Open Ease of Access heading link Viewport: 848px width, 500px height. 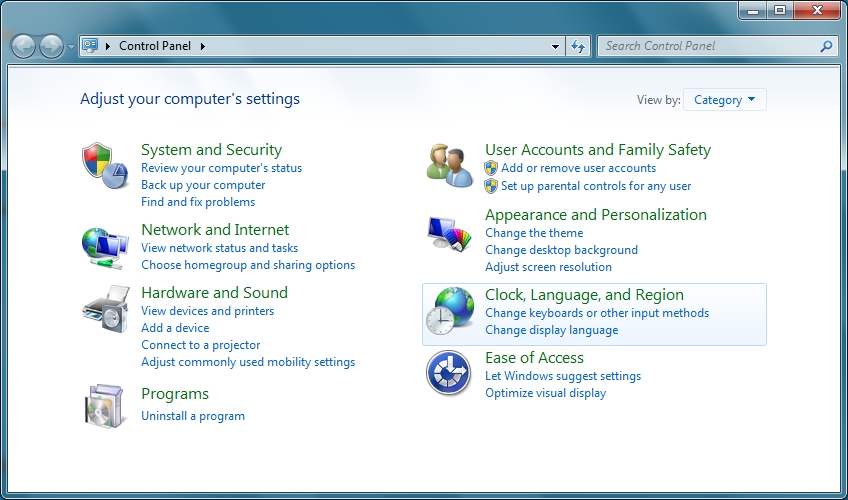pos(534,358)
